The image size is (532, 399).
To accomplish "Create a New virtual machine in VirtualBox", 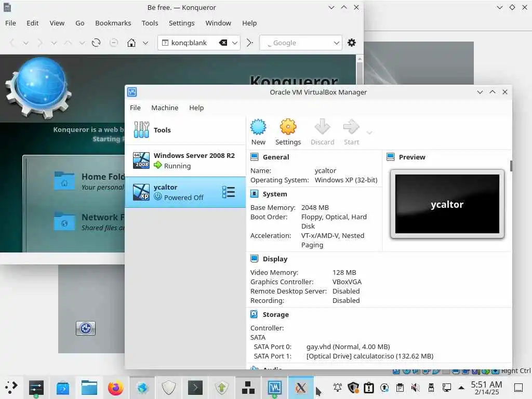I will tap(258, 132).
